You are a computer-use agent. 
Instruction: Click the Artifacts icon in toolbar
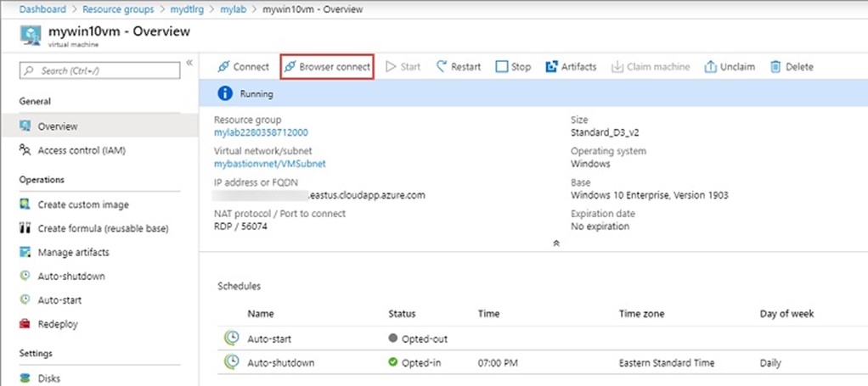pyautogui.click(x=551, y=67)
